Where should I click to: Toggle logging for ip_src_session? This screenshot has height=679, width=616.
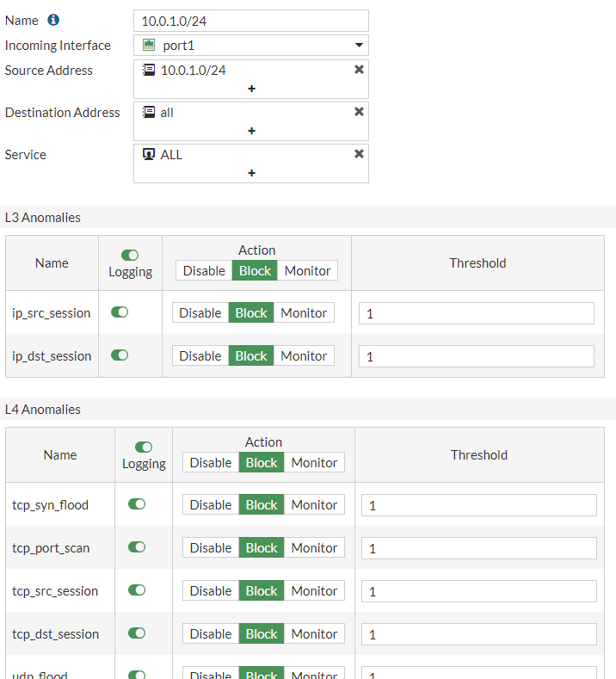(x=120, y=312)
